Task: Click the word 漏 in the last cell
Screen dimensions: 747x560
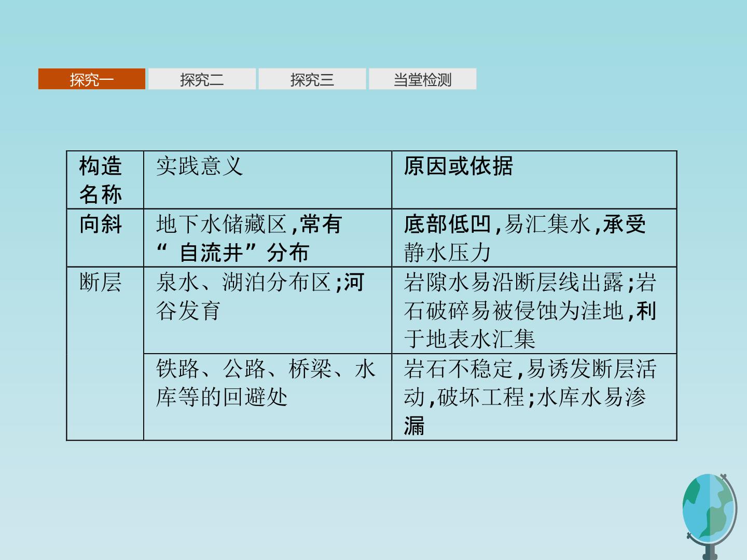Action: (x=414, y=426)
